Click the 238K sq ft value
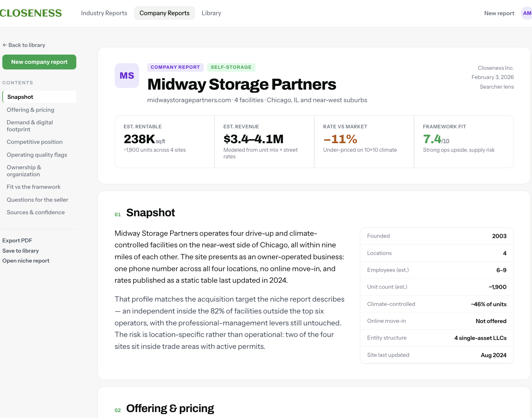 click(x=144, y=139)
